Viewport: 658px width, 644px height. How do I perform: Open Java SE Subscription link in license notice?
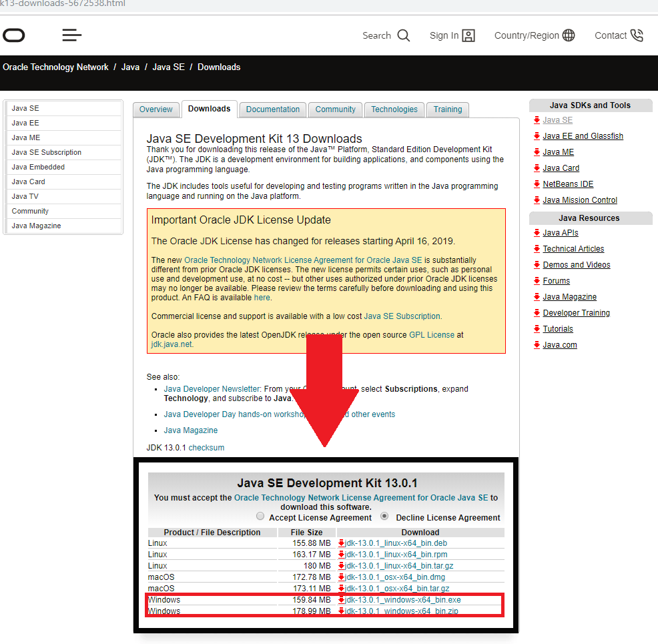click(402, 316)
